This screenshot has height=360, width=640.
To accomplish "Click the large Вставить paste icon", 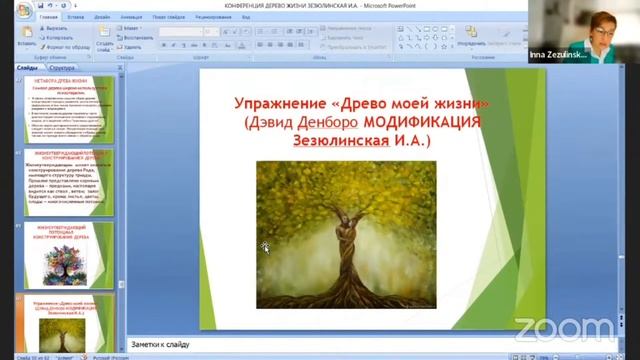I will click(27, 32).
